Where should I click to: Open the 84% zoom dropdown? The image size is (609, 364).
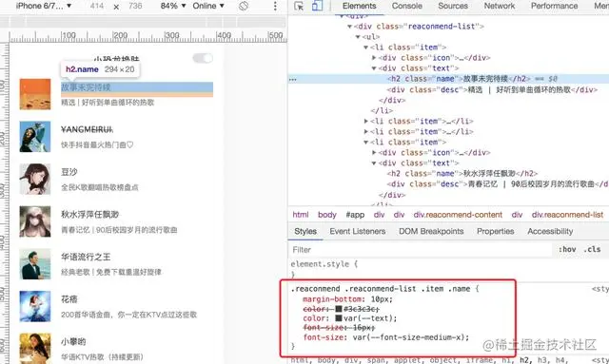coord(173,6)
